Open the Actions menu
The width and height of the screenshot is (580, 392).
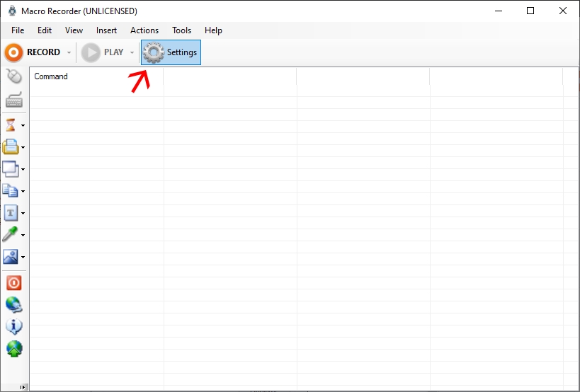pyautogui.click(x=144, y=30)
